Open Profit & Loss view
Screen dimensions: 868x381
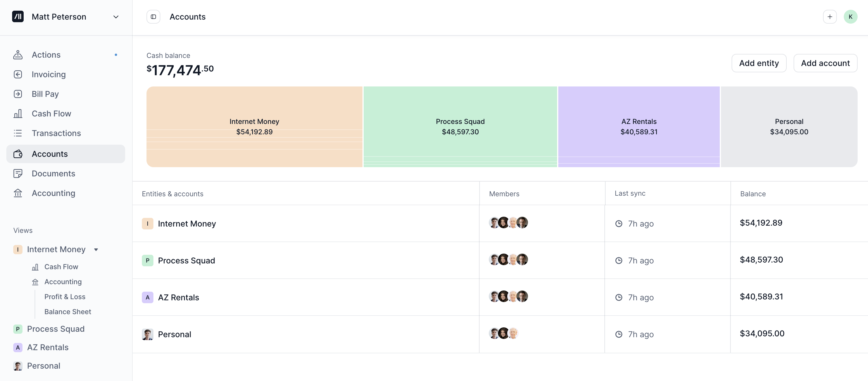tap(65, 297)
